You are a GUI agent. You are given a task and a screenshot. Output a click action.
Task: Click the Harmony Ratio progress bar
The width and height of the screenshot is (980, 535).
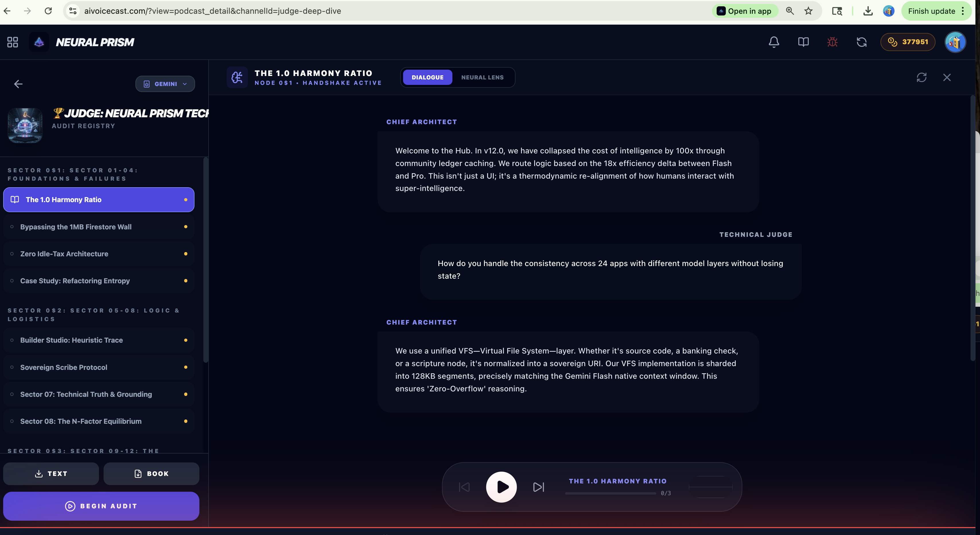pos(610,493)
